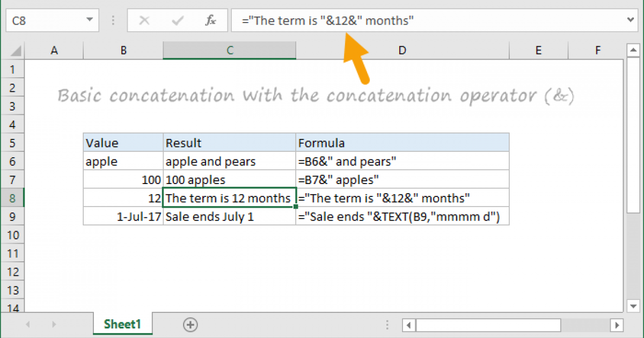
Task: Click cell containing 'apple and pears'
Action: [x=229, y=161]
